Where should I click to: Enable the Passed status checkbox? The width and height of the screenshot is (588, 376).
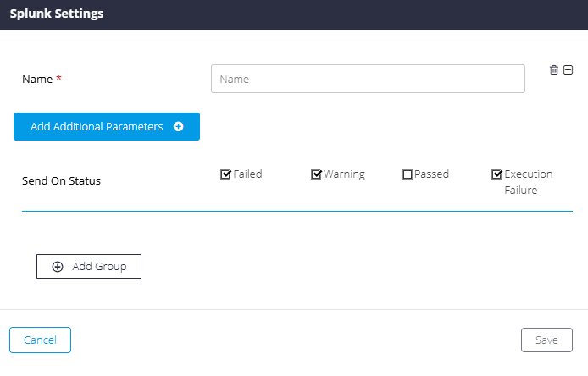pyautogui.click(x=408, y=174)
